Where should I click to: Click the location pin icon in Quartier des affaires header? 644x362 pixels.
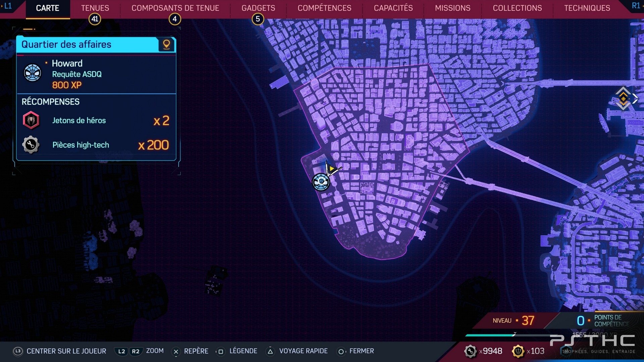[x=166, y=45]
